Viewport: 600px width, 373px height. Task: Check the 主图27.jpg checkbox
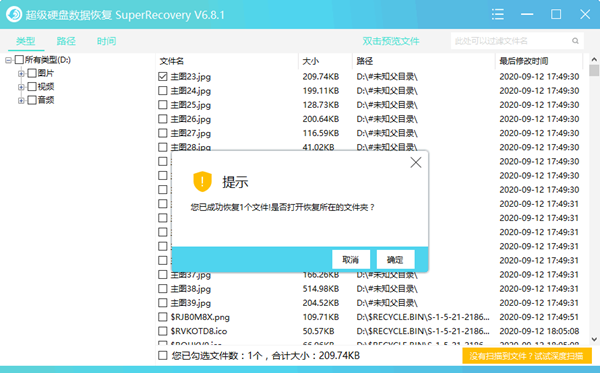163,133
